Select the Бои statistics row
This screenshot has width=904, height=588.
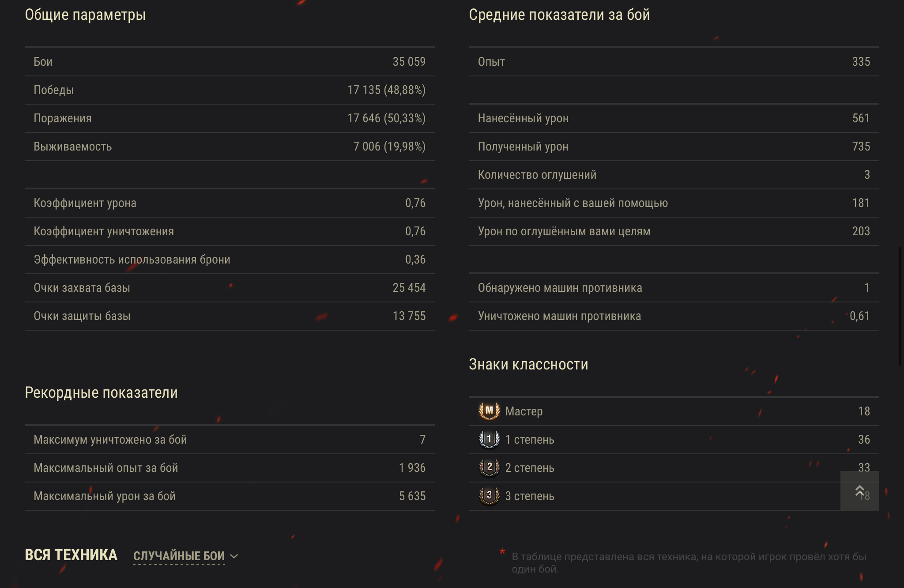pyautogui.click(x=230, y=62)
